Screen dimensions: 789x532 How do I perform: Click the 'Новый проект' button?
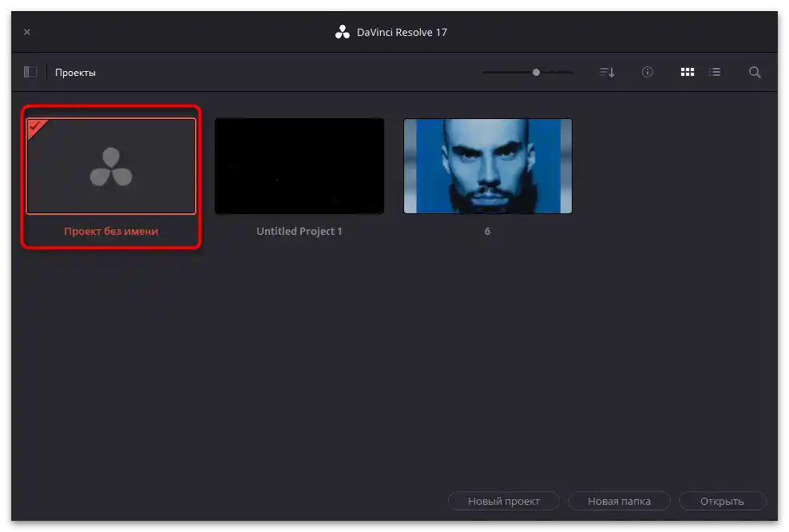pos(504,502)
